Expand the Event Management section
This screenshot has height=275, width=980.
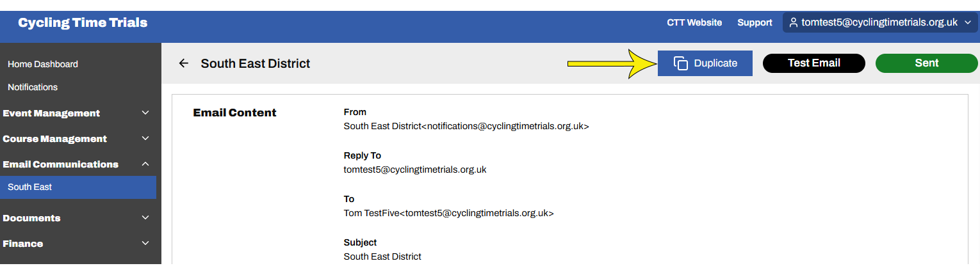tap(145, 113)
